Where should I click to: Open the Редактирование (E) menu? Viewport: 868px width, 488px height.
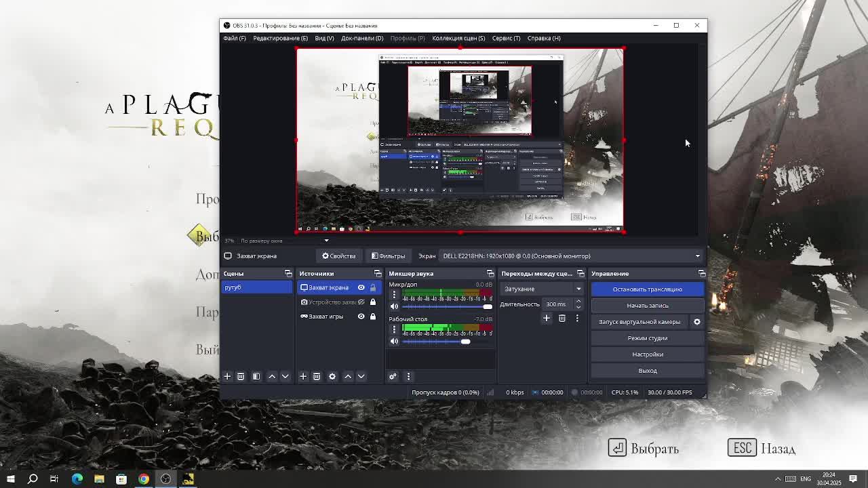[280, 38]
